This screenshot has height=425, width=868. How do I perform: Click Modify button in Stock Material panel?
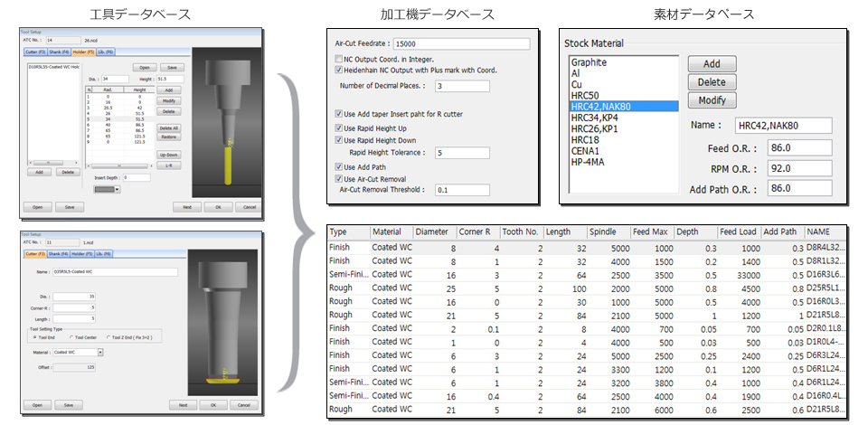coord(712,100)
